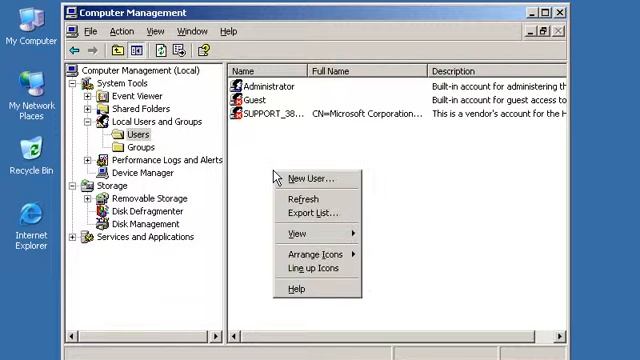Collapse the System Tools node
This screenshot has height=360, width=640.
click(x=72, y=84)
